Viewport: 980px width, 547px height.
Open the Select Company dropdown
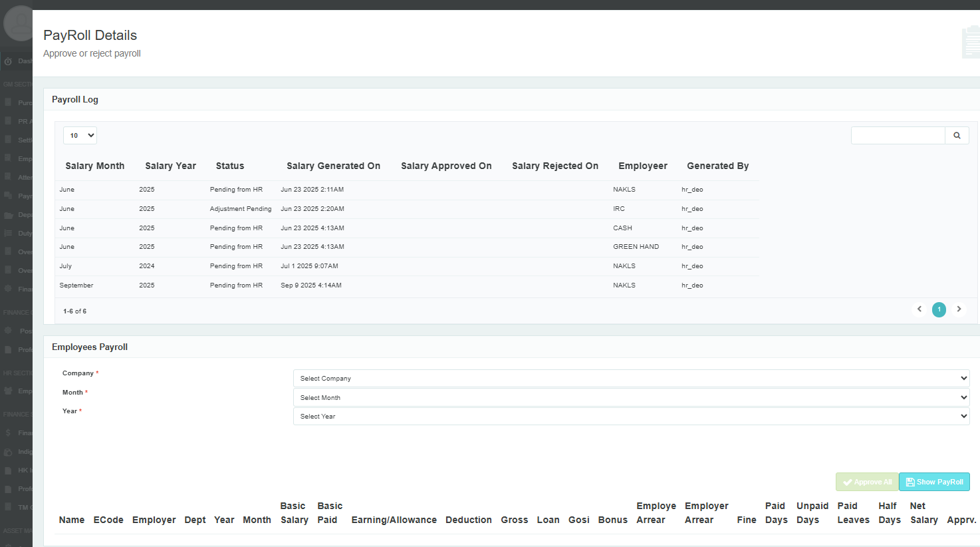[631, 378]
